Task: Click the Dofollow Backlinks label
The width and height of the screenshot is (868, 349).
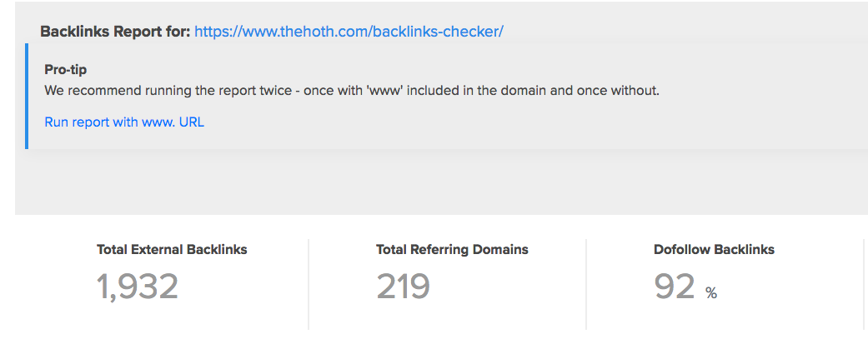Action: click(714, 249)
